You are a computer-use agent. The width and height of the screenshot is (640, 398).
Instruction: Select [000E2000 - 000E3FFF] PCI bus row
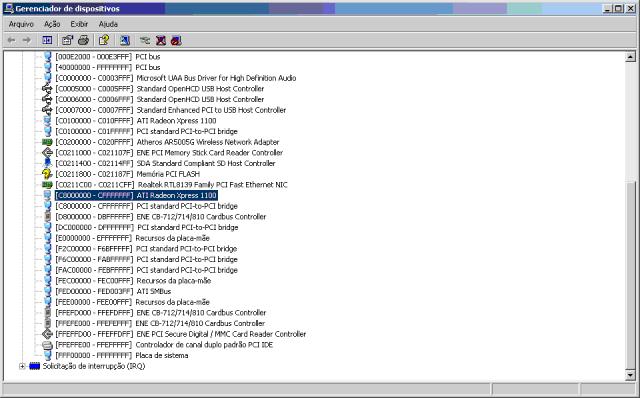[108, 56]
